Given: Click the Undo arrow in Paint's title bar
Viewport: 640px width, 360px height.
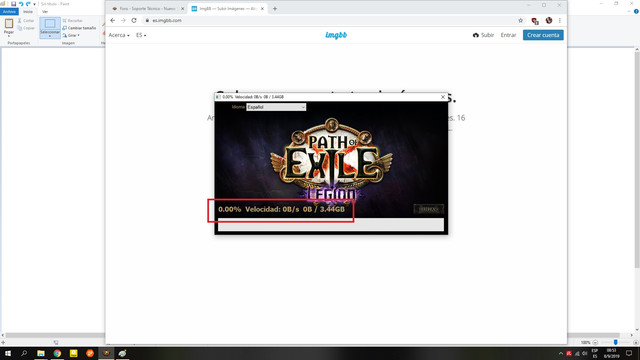Looking at the screenshot, I should (21, 4).
